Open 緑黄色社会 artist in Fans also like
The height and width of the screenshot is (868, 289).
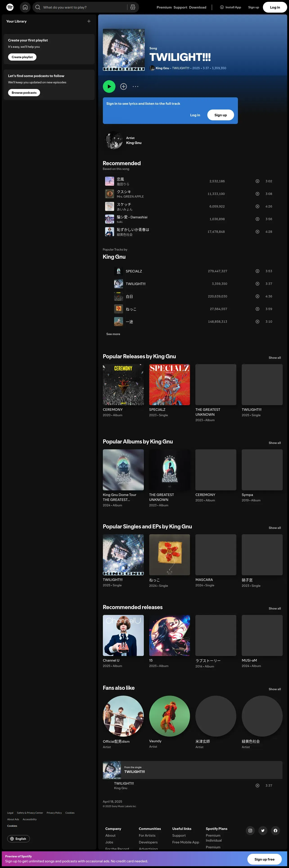pyautogui.click(x=251, y=742)
